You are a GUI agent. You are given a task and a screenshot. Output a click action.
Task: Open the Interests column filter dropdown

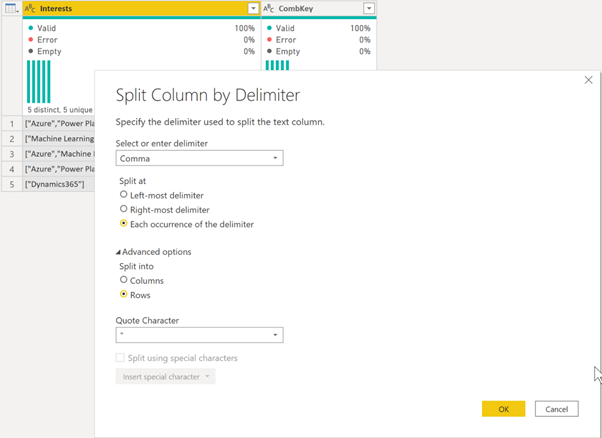[253, 8]
